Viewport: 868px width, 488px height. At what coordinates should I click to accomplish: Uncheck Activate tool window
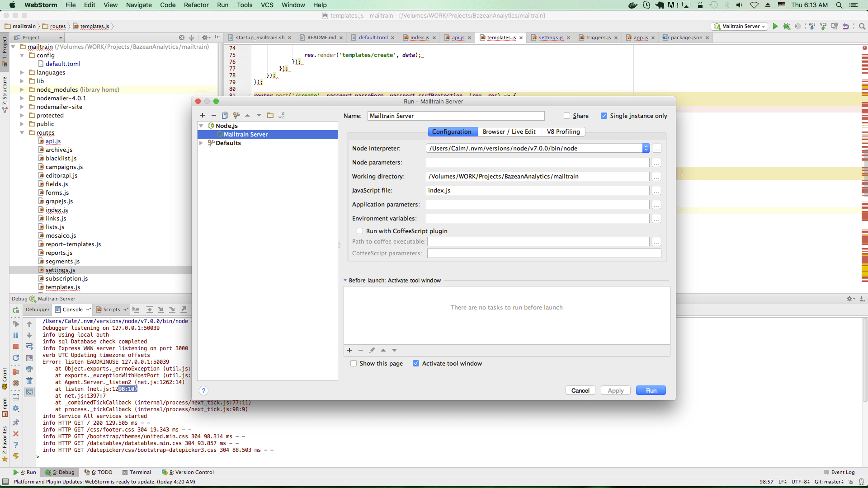pos(416,363)
